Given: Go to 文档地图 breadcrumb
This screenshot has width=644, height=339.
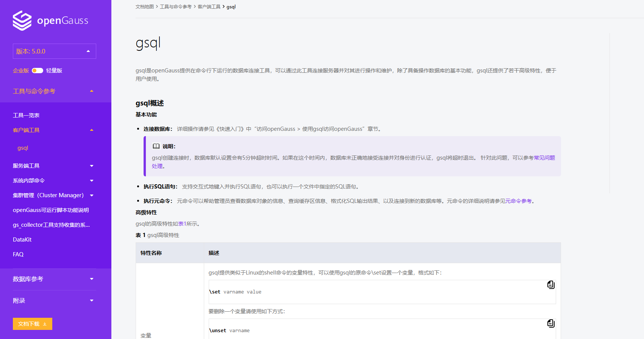Looking at the screenshot, I should point(145,7).
